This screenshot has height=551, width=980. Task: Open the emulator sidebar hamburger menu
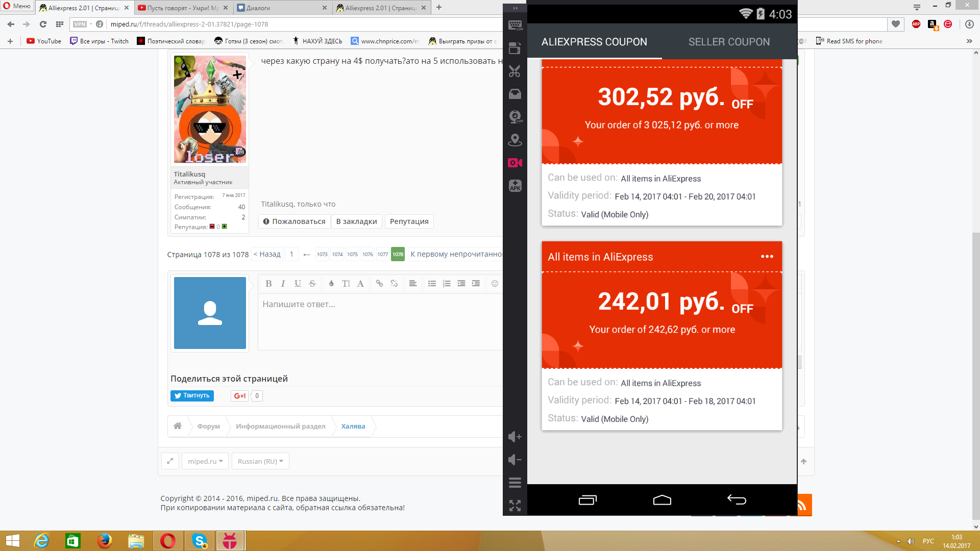click(x=515, y=483)
